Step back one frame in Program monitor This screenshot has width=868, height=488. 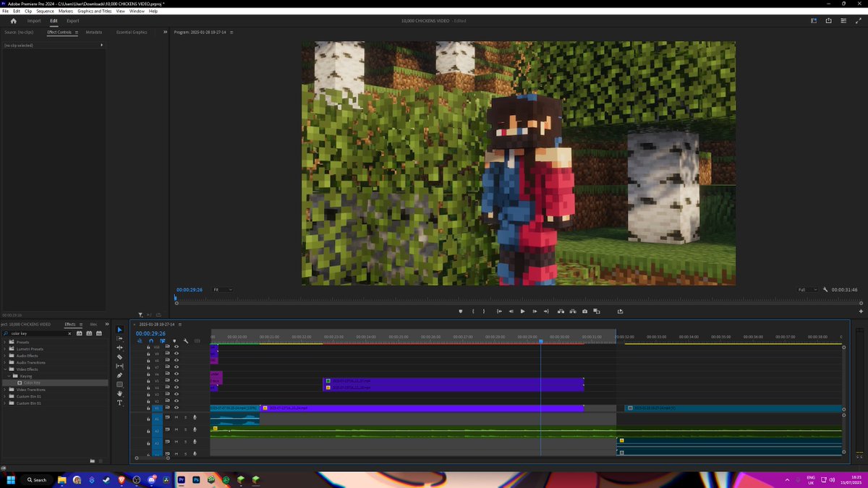(511, 312)
